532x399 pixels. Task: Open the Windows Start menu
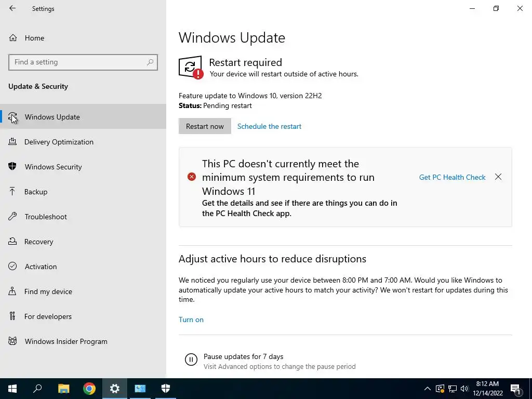[12, 389]
